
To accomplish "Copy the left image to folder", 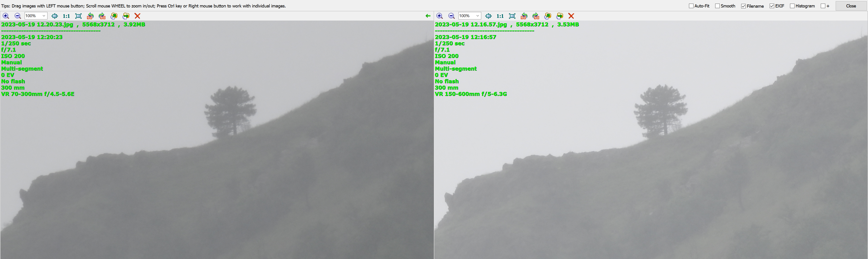I will point(114,16).
